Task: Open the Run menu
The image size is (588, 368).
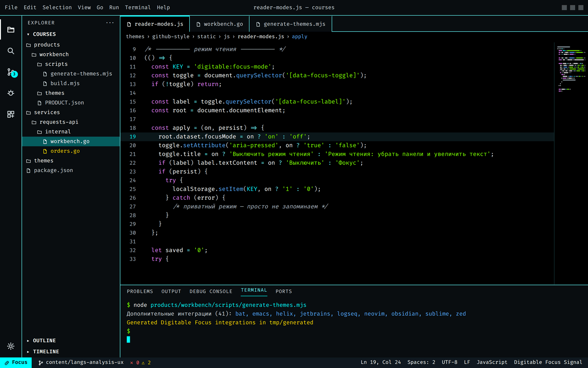Action: pyautogui.click(x=114, y=7)
